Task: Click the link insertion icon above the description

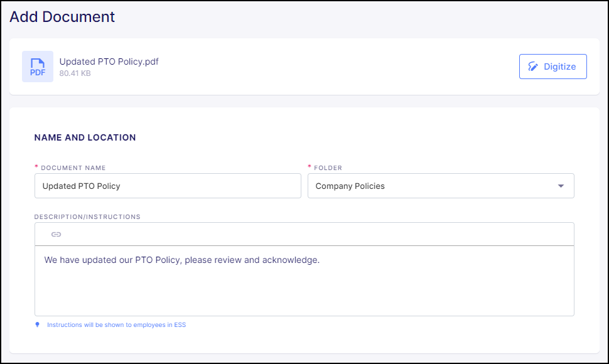Action: pos(56,234)
